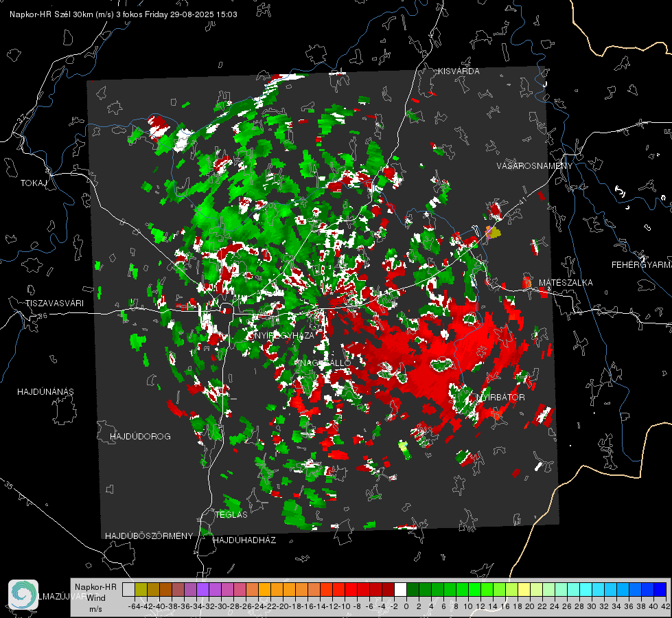This screenshot has width=672, height=618.
Task: Click road number 35 at the lower left
Action: (8, 486)
